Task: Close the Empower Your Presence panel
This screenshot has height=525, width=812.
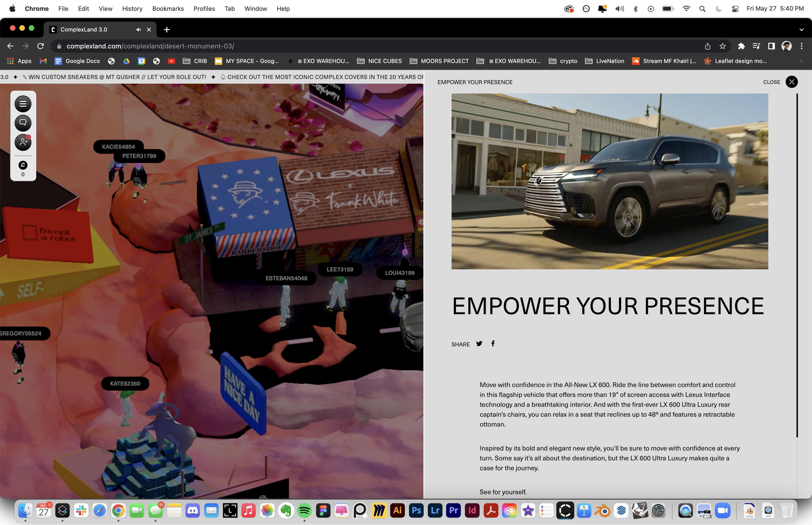Action: (791, 82)
